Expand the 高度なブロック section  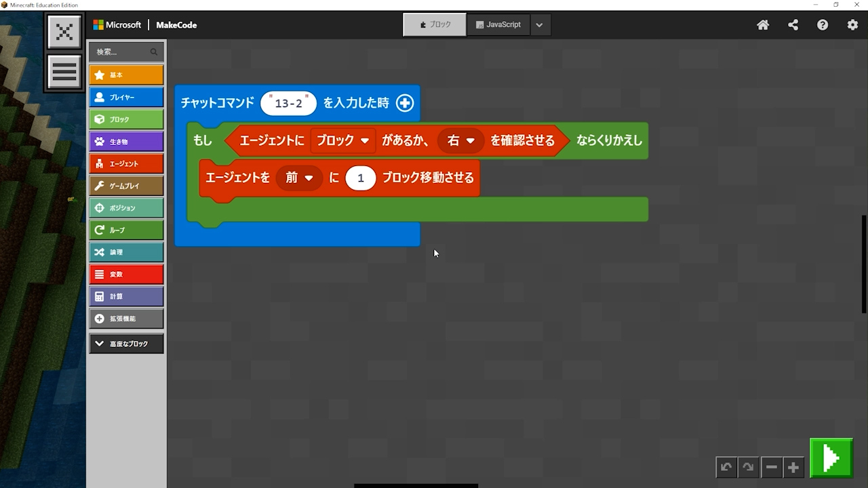(126, 344)
